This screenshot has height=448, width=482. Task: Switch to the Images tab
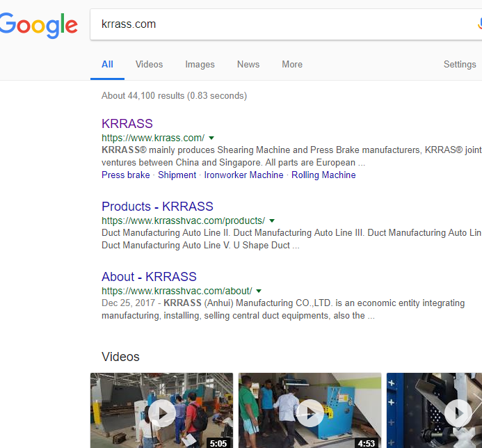[200, 64]
